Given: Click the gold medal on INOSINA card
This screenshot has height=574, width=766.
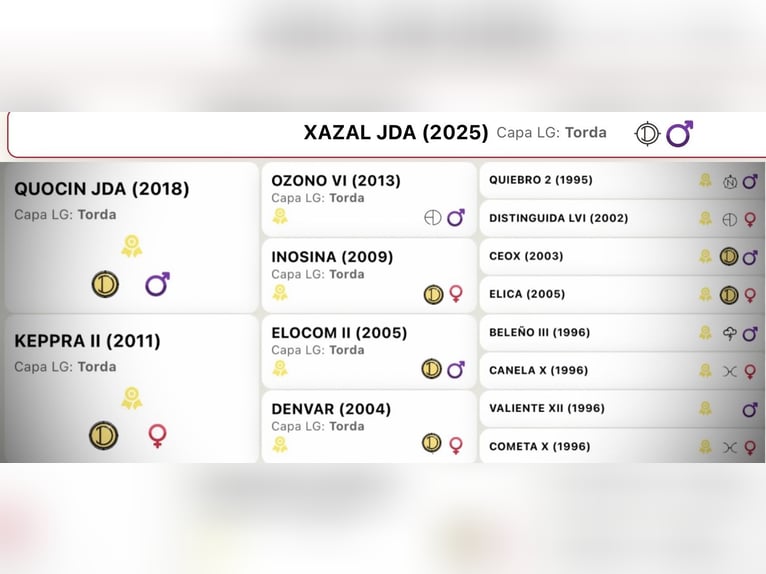Looking at the screenshot, I should pyautogui.click(x=432, y=294).
